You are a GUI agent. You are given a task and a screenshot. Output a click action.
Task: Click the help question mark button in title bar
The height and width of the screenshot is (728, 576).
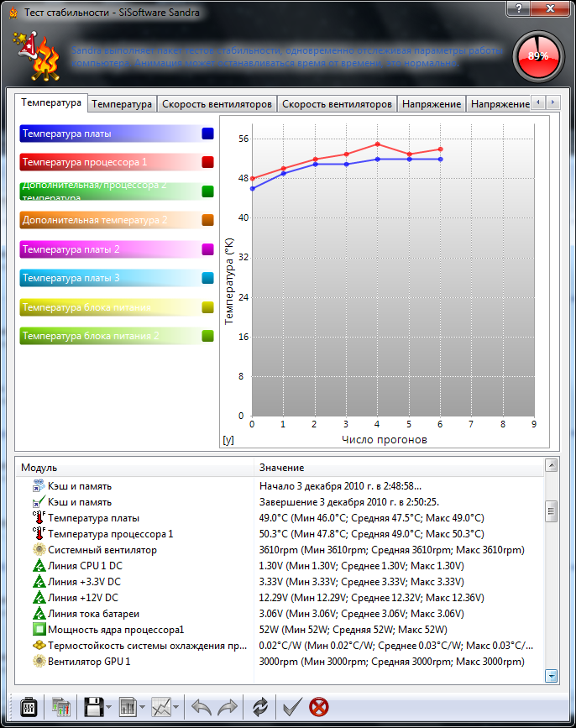point(519,8)
